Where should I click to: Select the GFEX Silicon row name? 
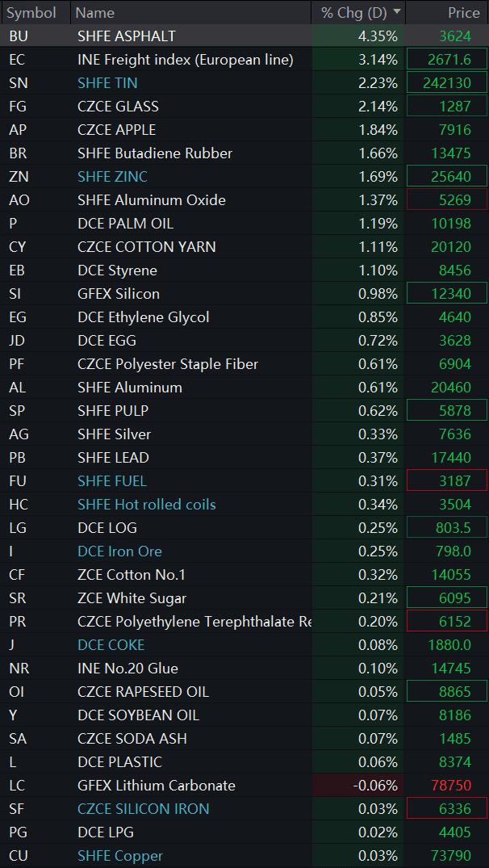coord(119,293)
